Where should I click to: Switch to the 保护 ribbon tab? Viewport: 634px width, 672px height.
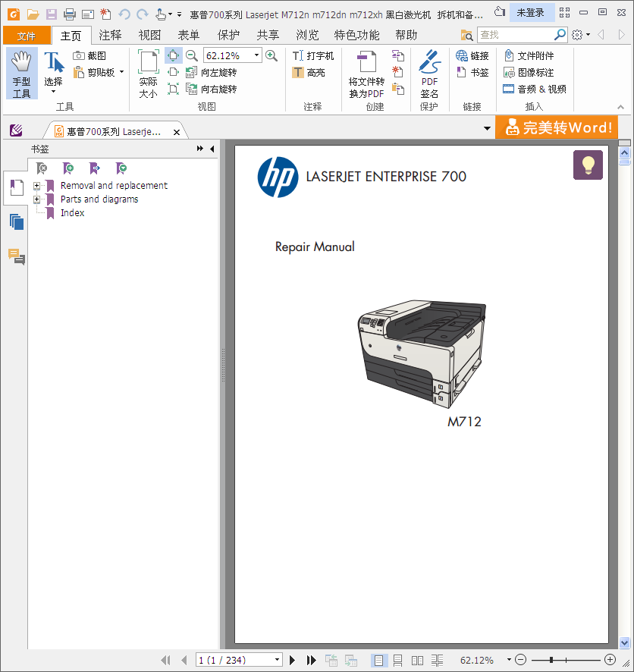coord(228,35)
